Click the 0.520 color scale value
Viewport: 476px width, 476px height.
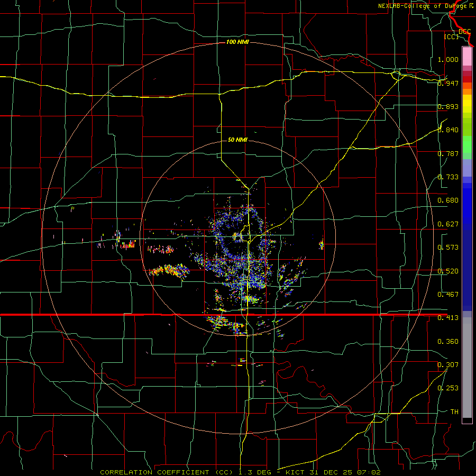click(448, 271)
